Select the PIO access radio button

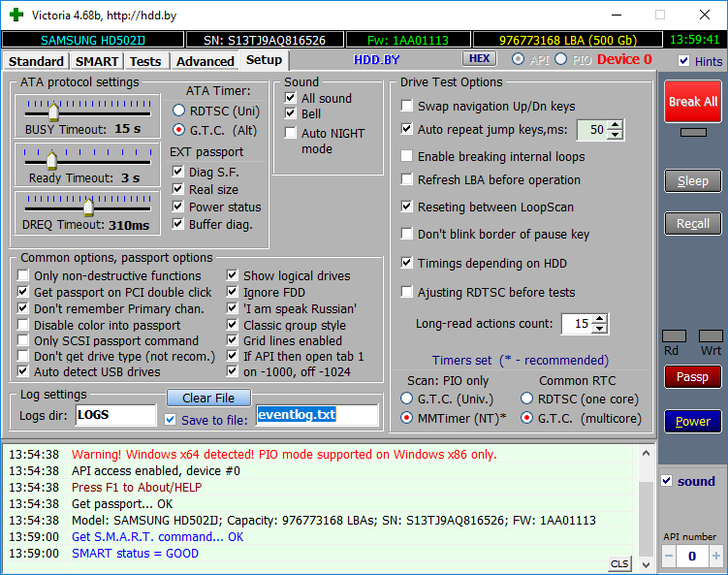pos(561,59)
